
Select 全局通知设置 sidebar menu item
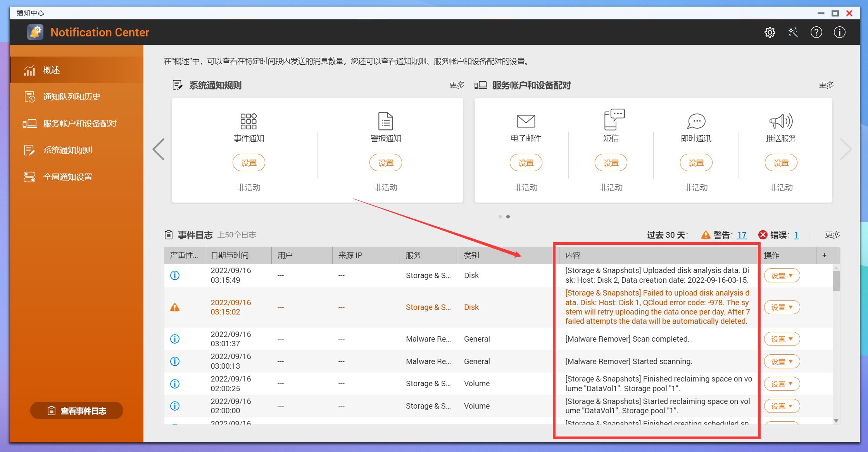click(x=68, y=177)
